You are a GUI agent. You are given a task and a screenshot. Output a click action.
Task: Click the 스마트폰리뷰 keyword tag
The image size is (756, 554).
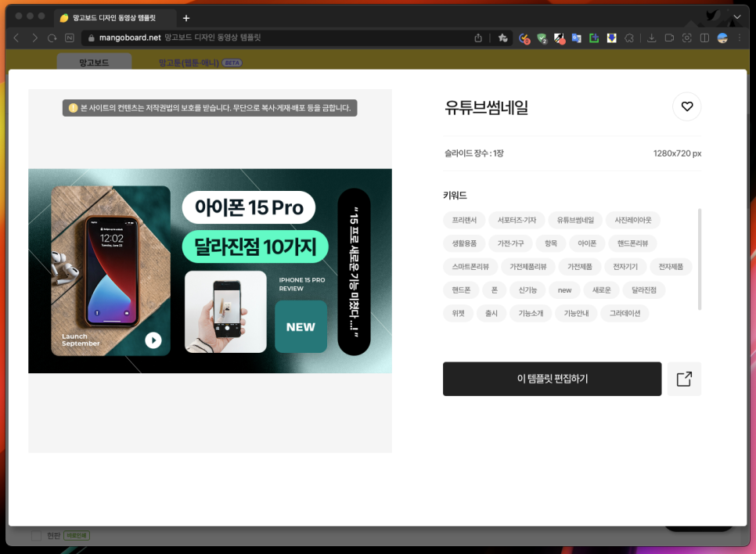470,267
